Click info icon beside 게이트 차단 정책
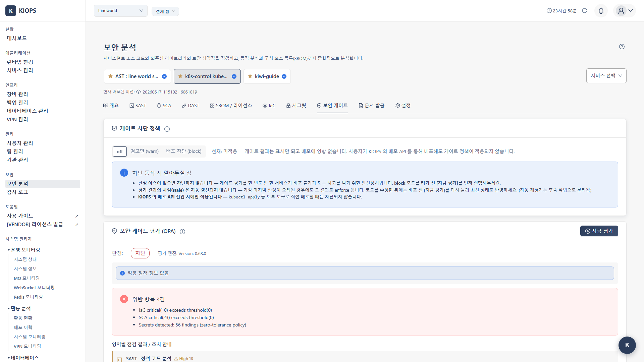This screenshot has height=362, width=644. coord(167,129)
